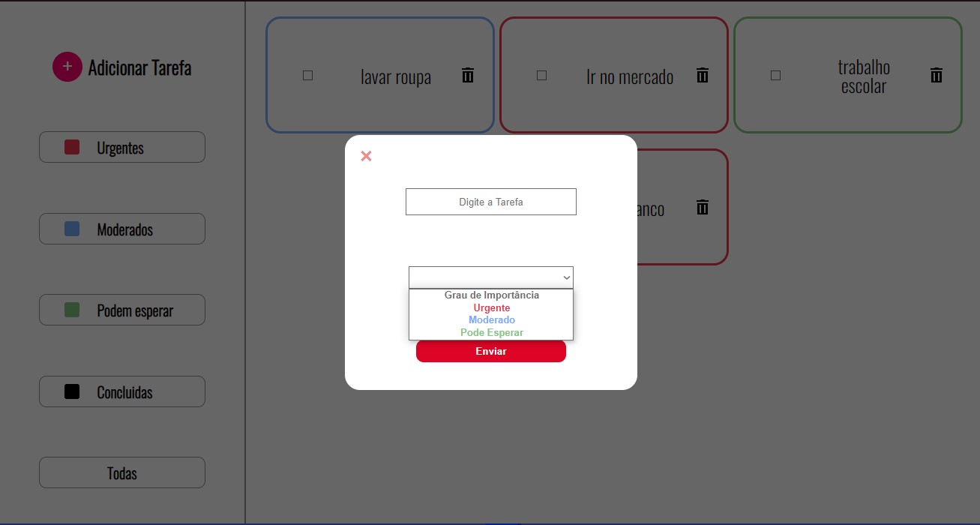Select Urgente from the dropdown list
This screenshot has width=980, height=525.
(x=491, y=307)
